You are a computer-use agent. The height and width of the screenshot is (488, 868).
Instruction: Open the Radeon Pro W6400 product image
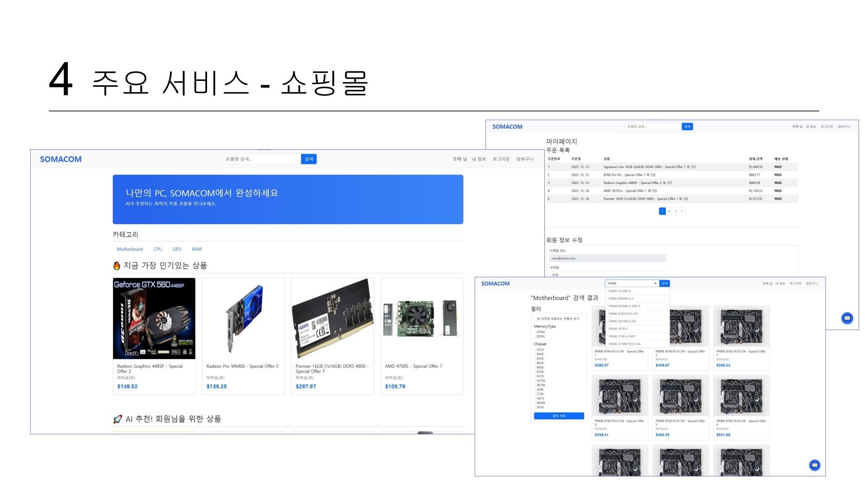point(243,319)
